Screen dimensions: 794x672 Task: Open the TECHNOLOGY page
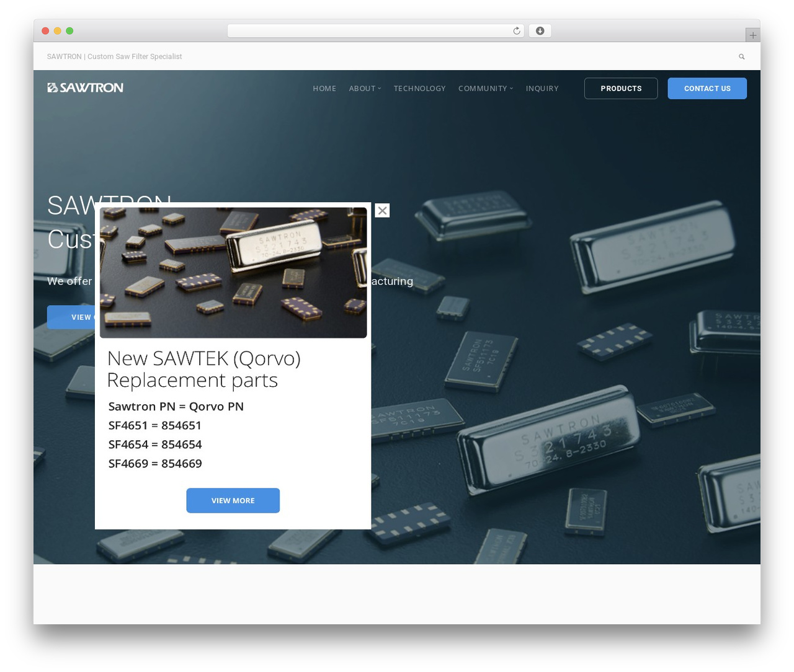[419, 89]
